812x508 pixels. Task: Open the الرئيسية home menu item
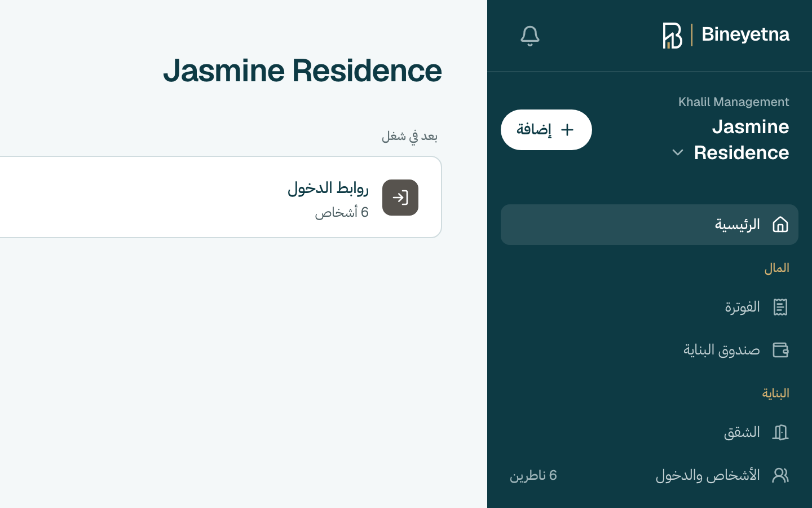(650, 225)
